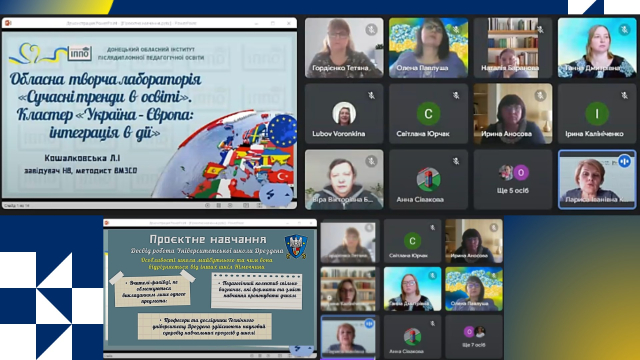The height and width of the screenshot is (360, 640).
Task: Open the Ірина Калініченко participant tile
Action: point(596,113)
